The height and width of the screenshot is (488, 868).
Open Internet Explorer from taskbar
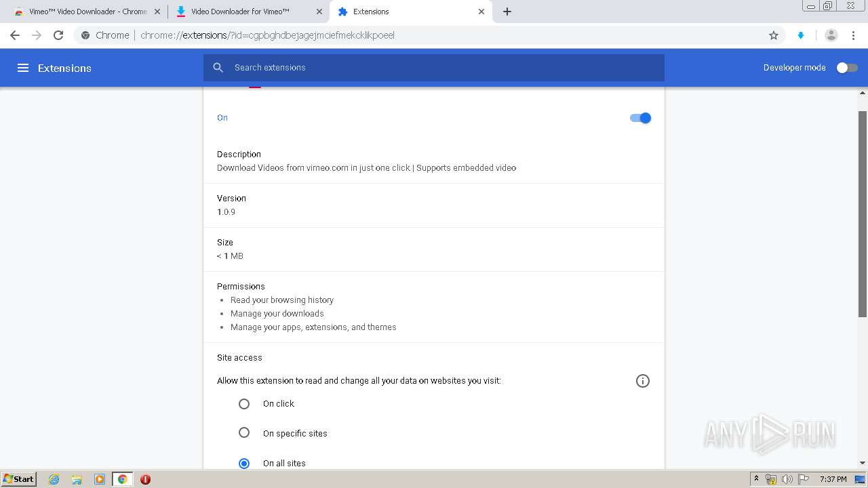(x=54, y=479)
